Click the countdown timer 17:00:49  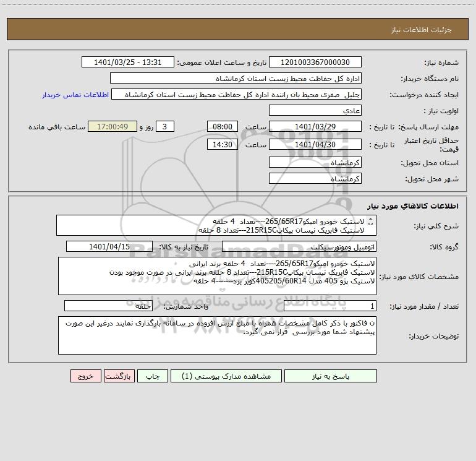pos(113,126)
